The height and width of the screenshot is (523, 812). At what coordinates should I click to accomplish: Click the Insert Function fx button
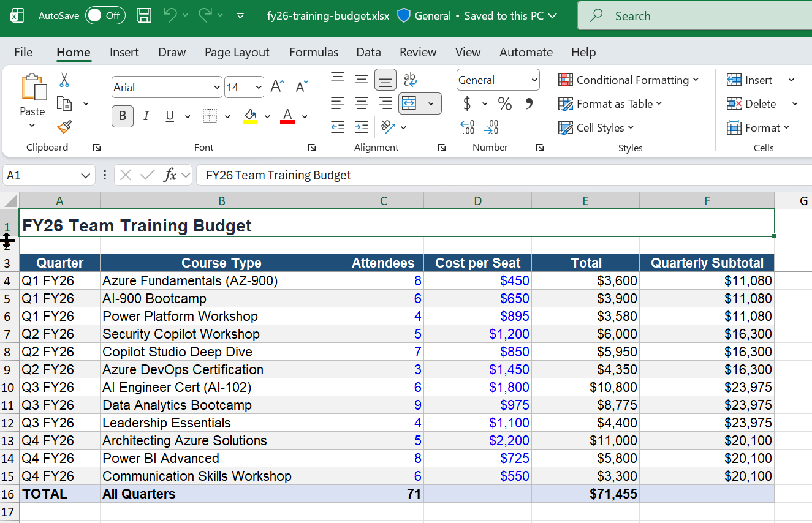coord(170,176)
